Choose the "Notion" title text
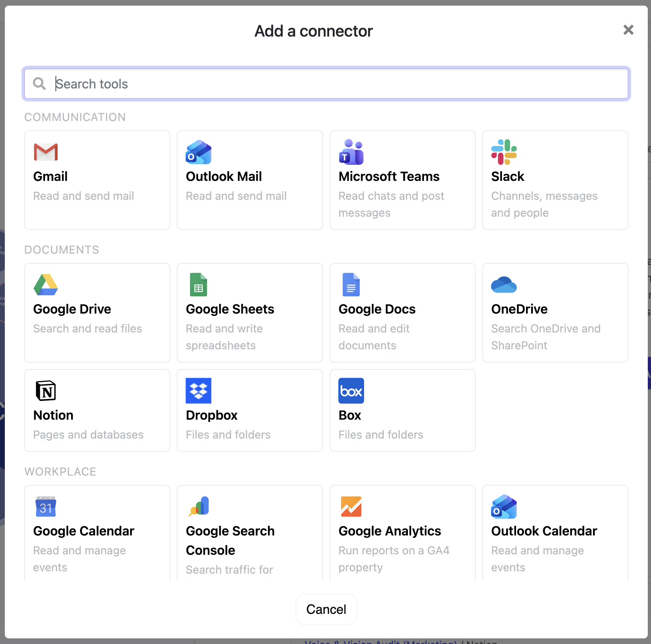 click(53, 415)
